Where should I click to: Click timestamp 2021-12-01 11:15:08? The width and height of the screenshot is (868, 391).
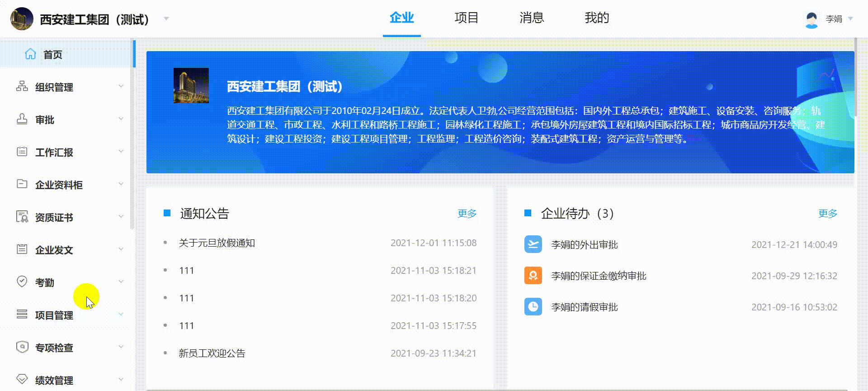pos(434,243)
